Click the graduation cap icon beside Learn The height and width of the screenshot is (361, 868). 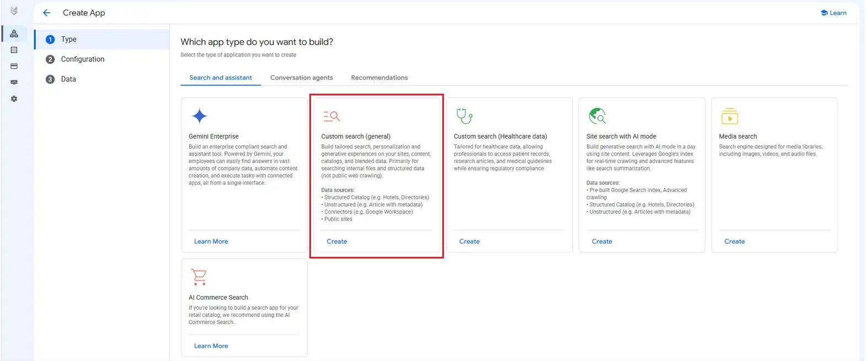click(x=824, y=13)
